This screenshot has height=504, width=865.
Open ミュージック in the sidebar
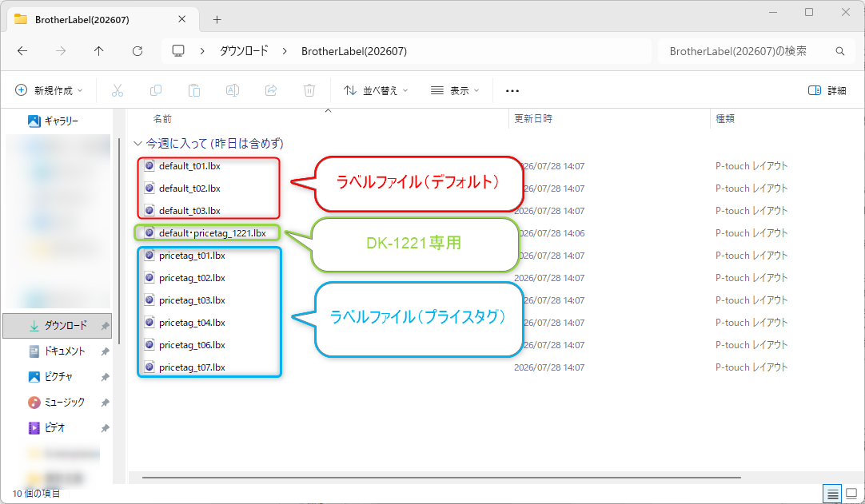[58, 403]
